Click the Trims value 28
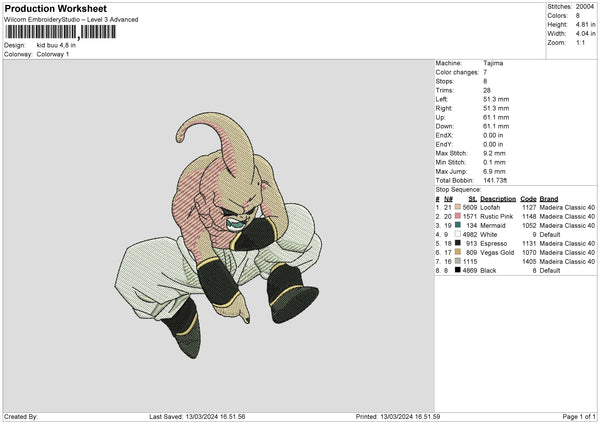Viewport: 600px width, 424px height. 486,90
